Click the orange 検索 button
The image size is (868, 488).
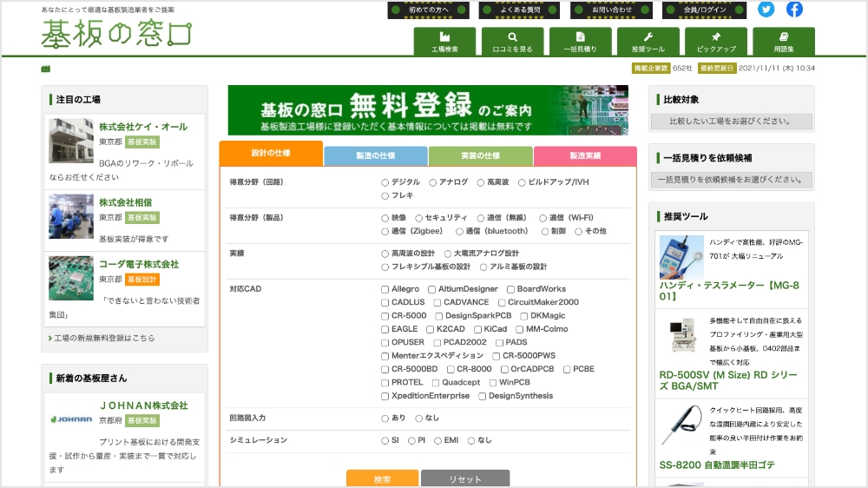coord(382,478)
